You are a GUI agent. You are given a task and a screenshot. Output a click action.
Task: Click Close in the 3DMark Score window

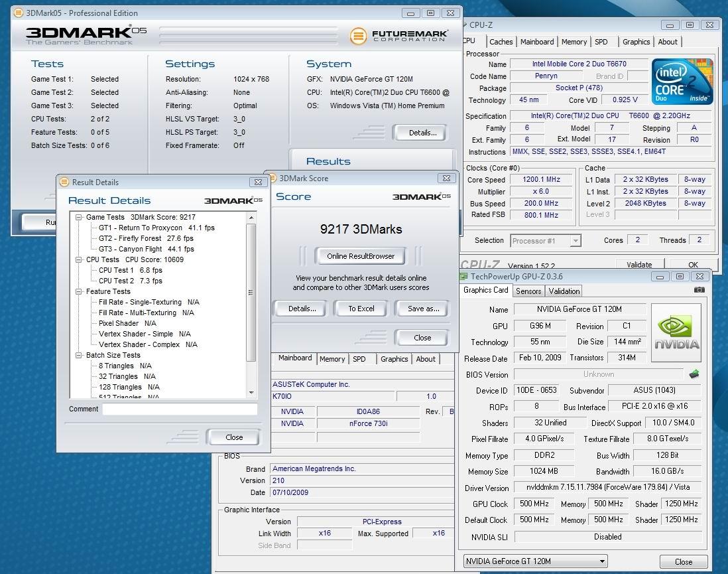pos(422,338)
